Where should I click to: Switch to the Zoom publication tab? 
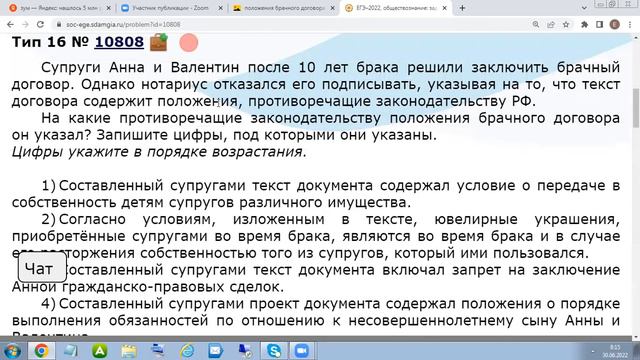pyautogui.click(x=171, y=8)
